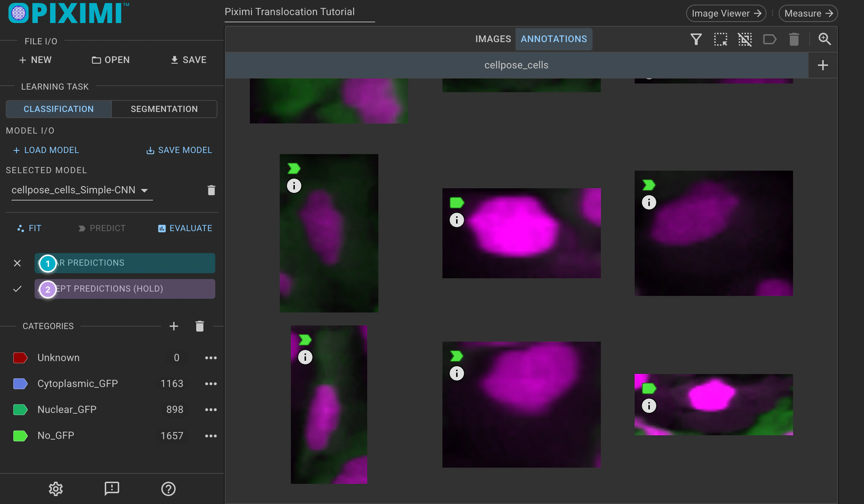Click the Cytoplasmic_GFP blue color swatch
Image resolution: width=864 pixels, height=504 pixels.
coord(20,384)
